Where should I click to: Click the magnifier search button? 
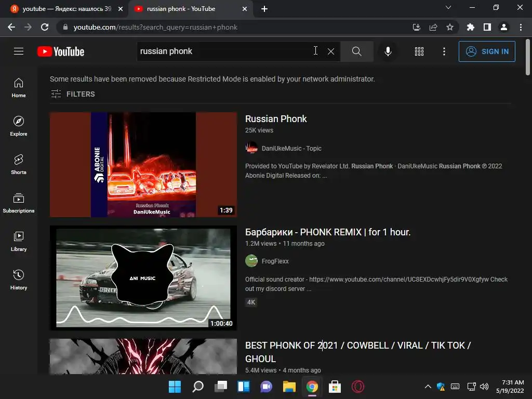356,51
